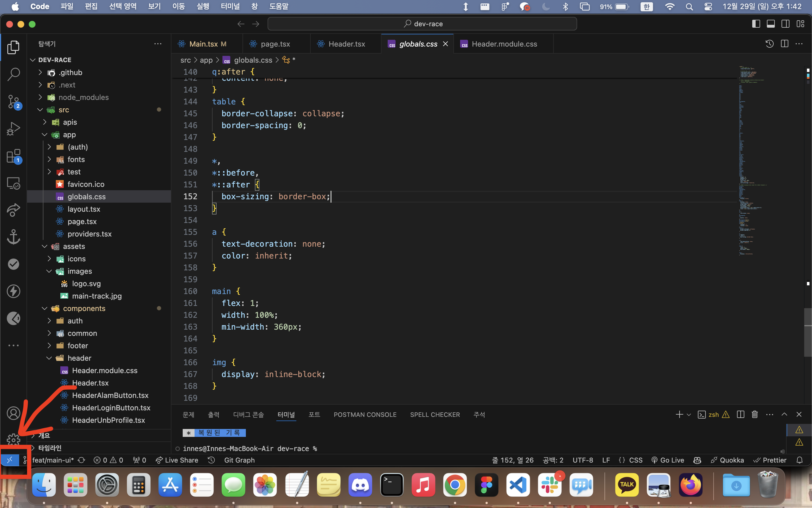Open the notifications bell in status bar
Viewport: 812px width, 508px height.
click(800, 460)
